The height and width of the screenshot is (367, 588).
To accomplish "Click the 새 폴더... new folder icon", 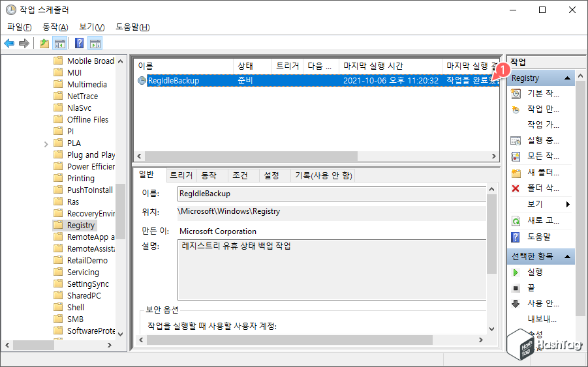I will click(516, 173).
